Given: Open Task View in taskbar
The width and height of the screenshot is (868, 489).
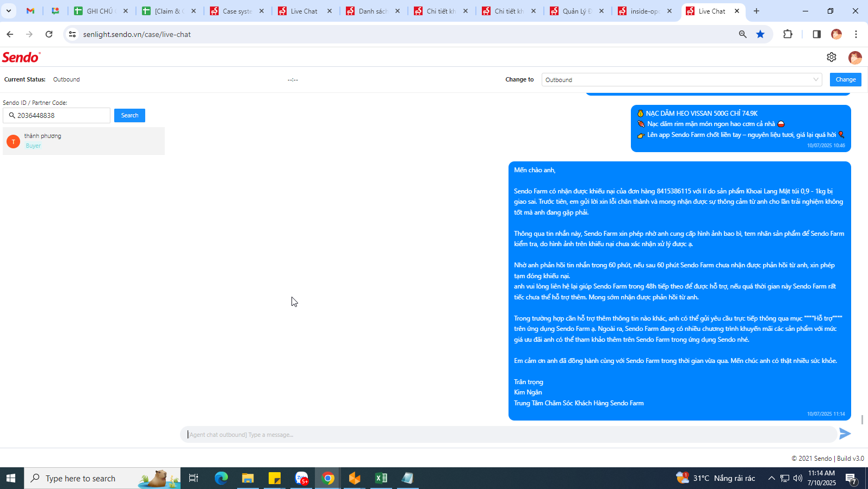Looking at the screenshot, I should (193, 478).
